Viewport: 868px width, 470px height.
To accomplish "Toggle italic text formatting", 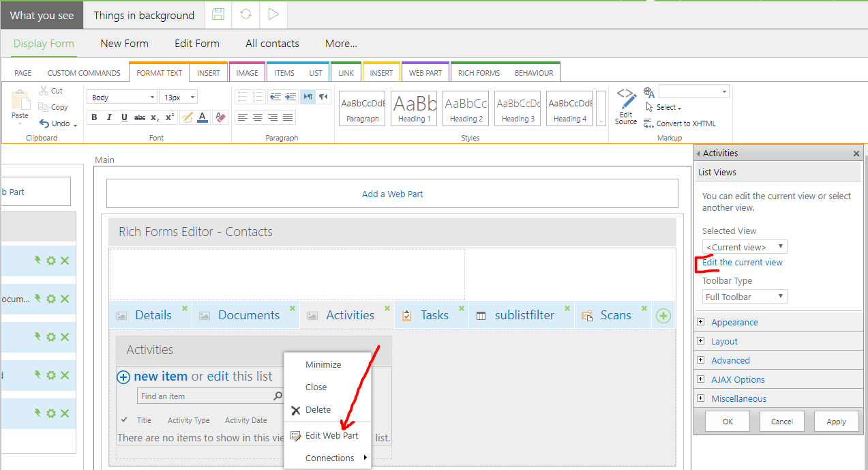I will [x=109, y=117].
